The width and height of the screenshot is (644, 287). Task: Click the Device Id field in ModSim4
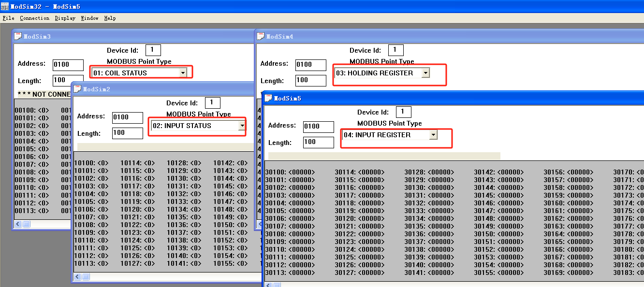click(395, 50)
